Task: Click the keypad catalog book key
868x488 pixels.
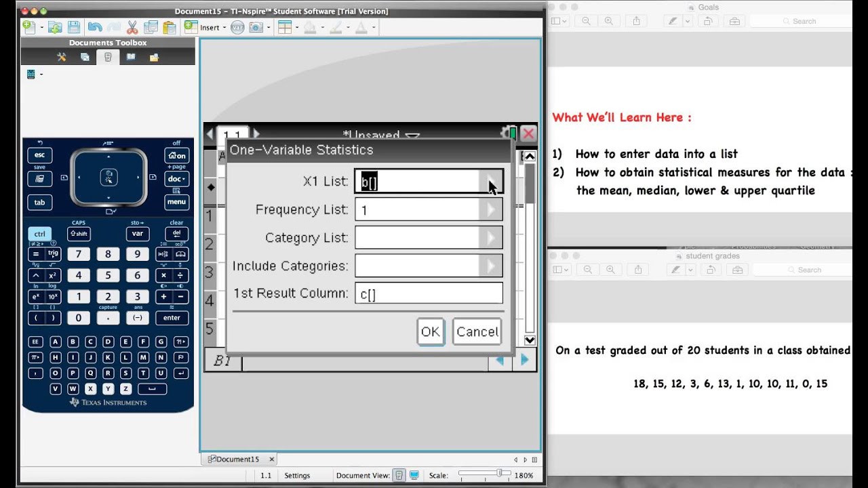Action: point(180,254)
